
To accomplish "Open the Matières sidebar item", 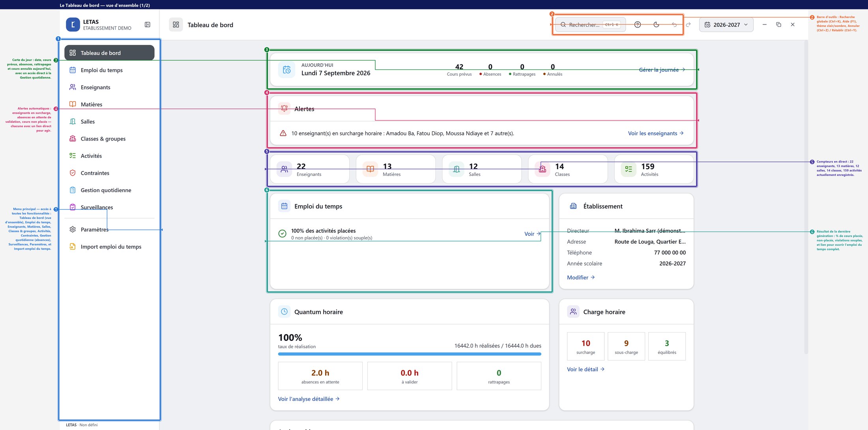I will [109, 104].
